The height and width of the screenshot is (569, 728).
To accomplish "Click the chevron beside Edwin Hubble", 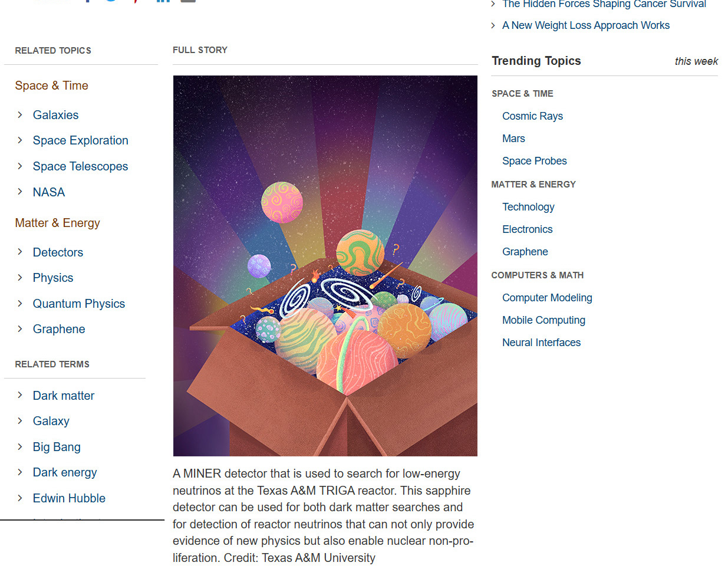I will [20, 498].
